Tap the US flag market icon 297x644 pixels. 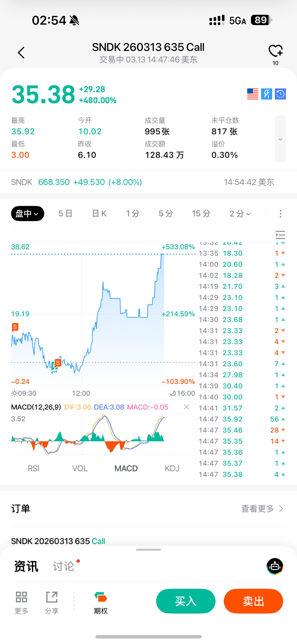coord(252,94)
